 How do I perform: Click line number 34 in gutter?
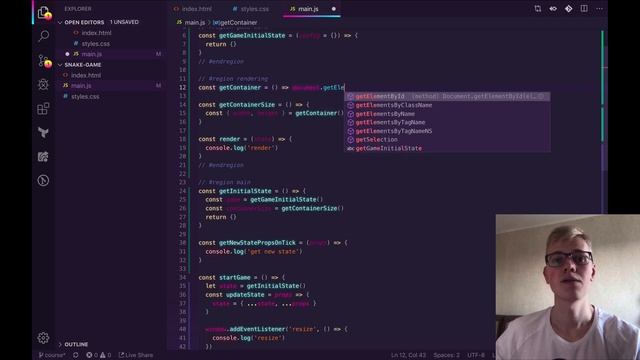click(182, 278)
